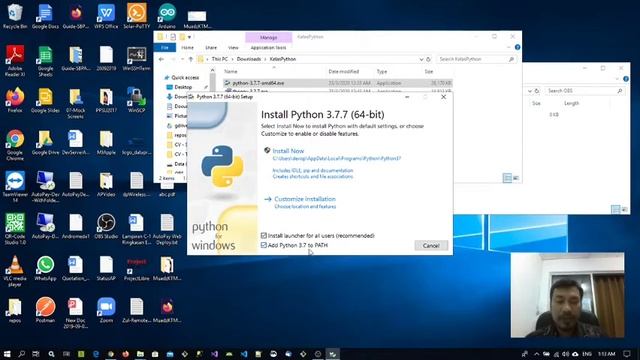This screenshot has height=360, width=640.
Task: Open Task View in the taskbar
Action: pos(36,354)
